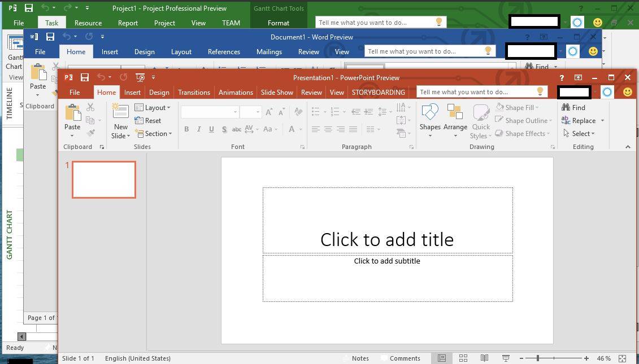Click Find in the Editing group

coord(573,107)
